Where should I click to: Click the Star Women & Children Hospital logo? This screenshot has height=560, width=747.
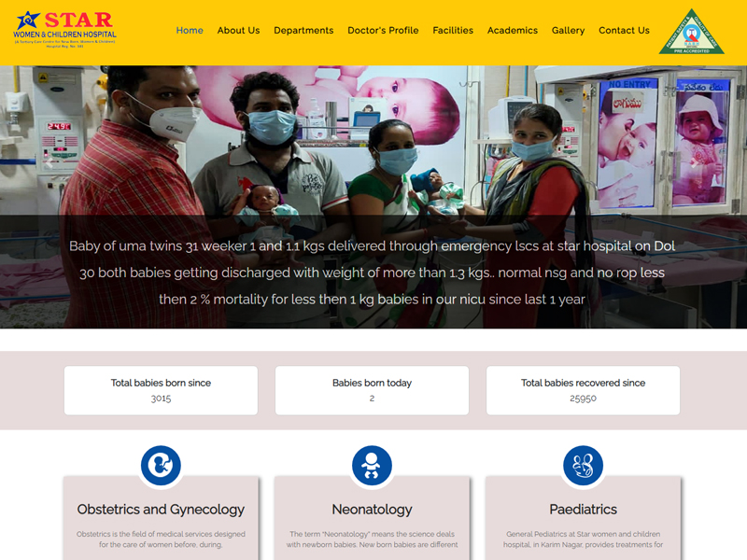point(64,30)
